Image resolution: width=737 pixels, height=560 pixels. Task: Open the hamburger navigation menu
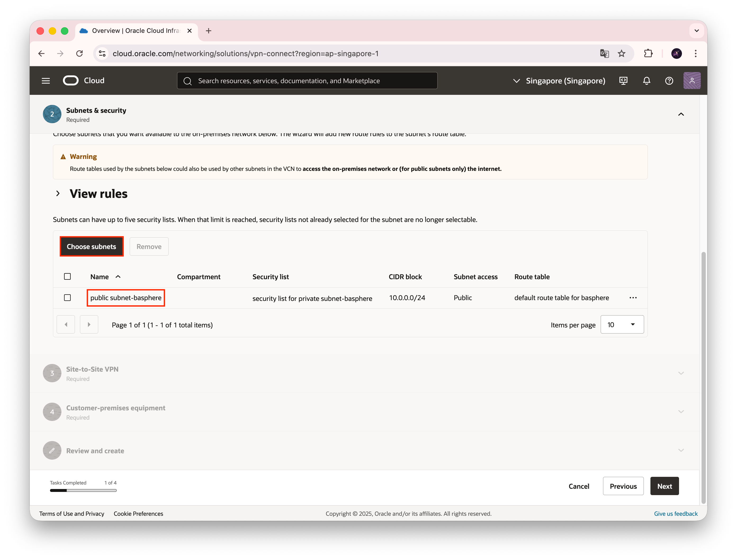coord(46,81)
